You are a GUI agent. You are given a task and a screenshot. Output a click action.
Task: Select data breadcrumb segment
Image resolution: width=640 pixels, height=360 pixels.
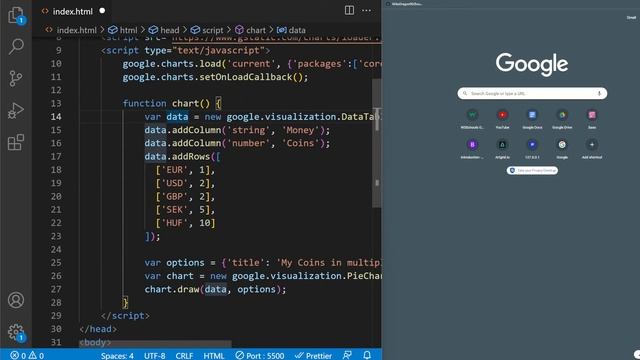click(291, 30)
